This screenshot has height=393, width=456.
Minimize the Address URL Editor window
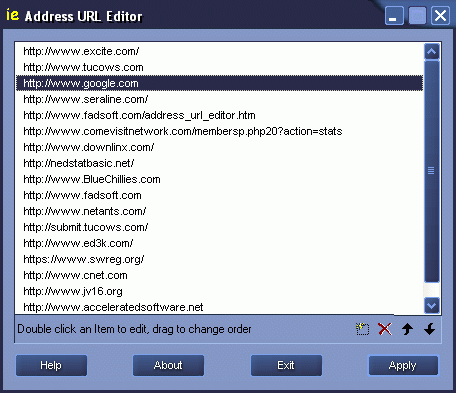coord(394,16)
